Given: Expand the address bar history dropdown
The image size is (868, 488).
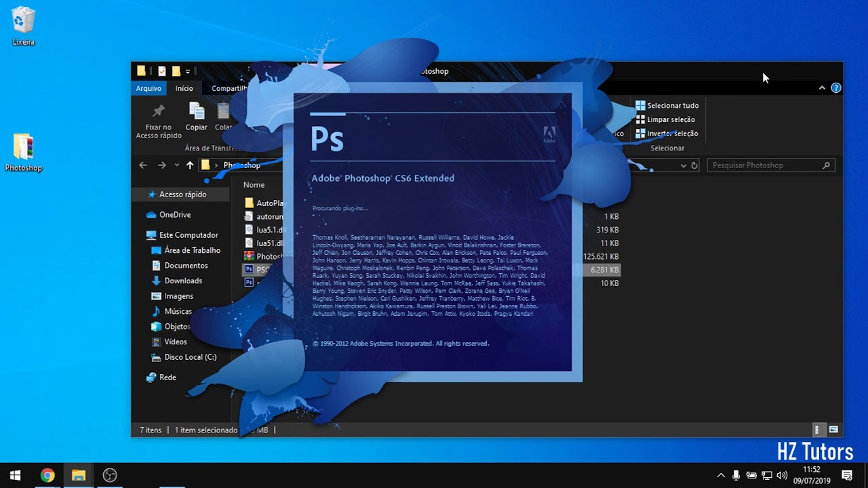Looking at the screenshot, I should coord(684,165).
